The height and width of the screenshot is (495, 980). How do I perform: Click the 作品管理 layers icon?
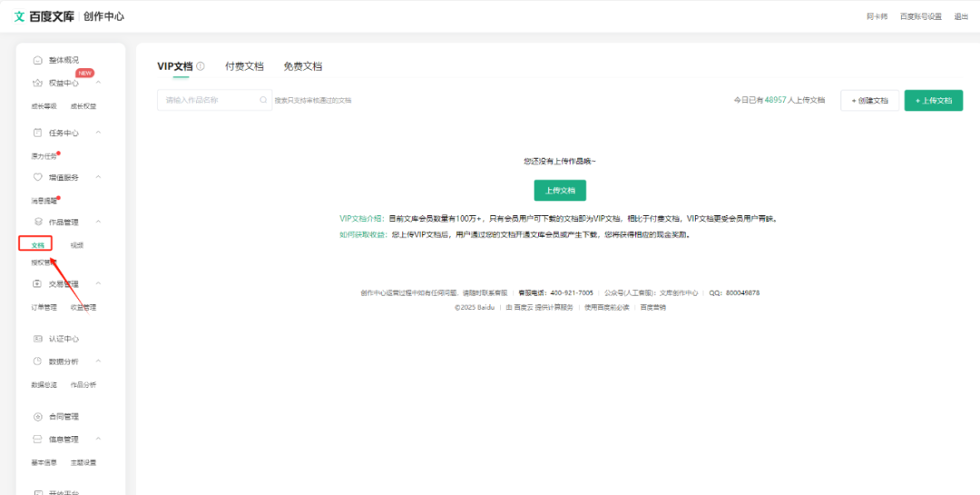[37, 222]
